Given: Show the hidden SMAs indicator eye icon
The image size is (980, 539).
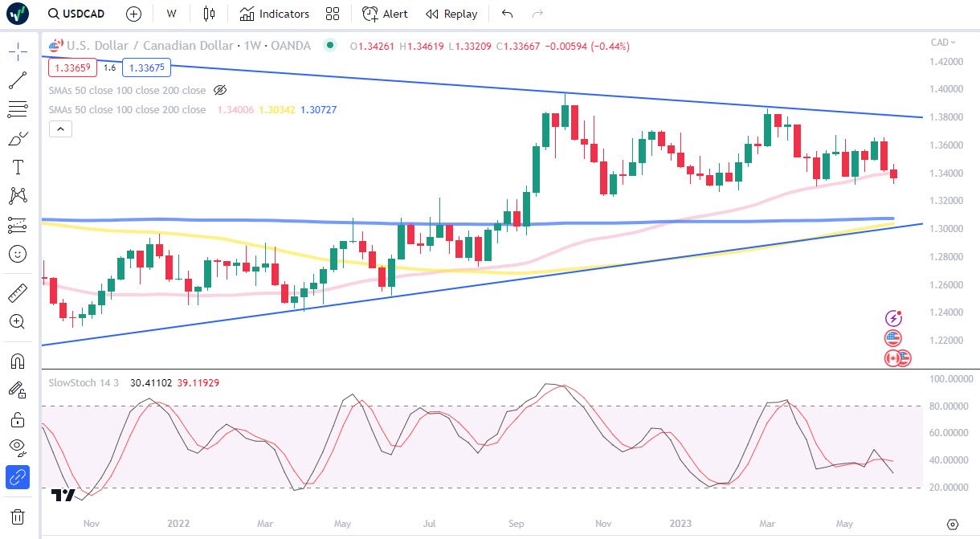Looking at the screenshot, I should click(222, 90).
